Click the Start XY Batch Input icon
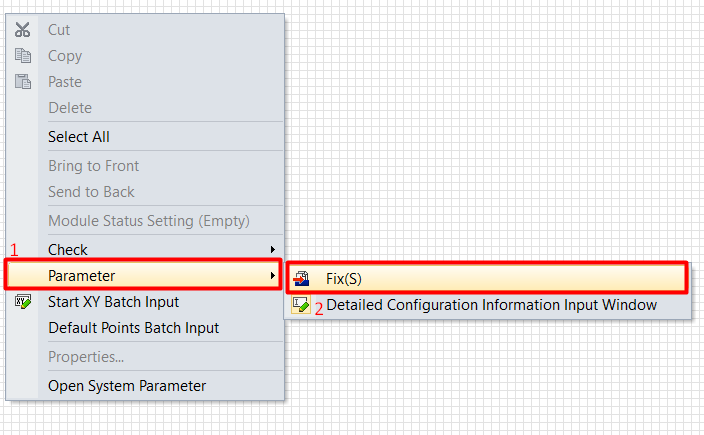Image resolution: width=704 pixels, height=435 pixels. pyautogui.click(x=23, y=301)
